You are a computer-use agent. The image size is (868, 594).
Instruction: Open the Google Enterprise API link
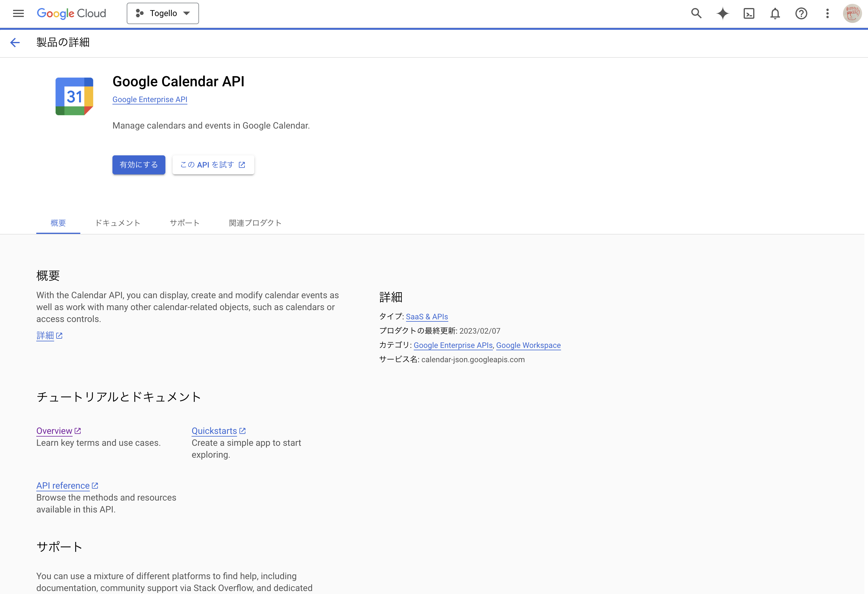tap(150, 99)
